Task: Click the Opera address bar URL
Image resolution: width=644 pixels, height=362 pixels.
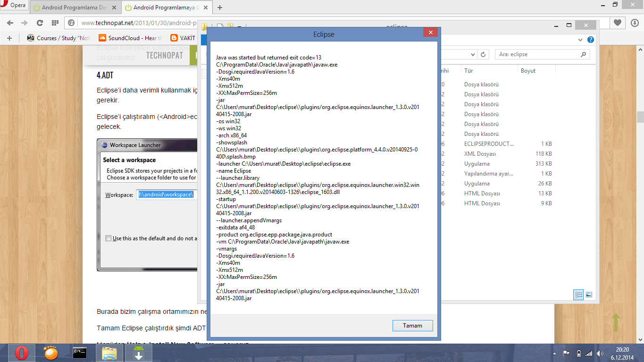Action: [x=139, y=23]
